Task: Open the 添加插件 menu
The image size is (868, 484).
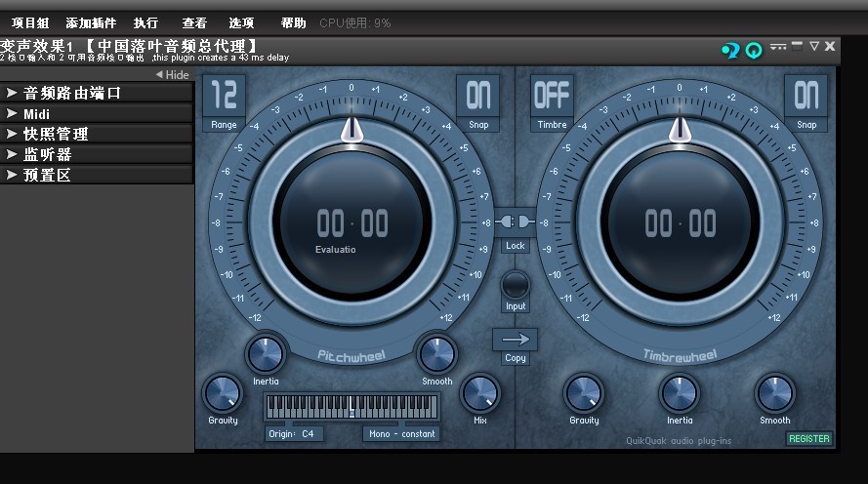Action: (x=90, y=22)
